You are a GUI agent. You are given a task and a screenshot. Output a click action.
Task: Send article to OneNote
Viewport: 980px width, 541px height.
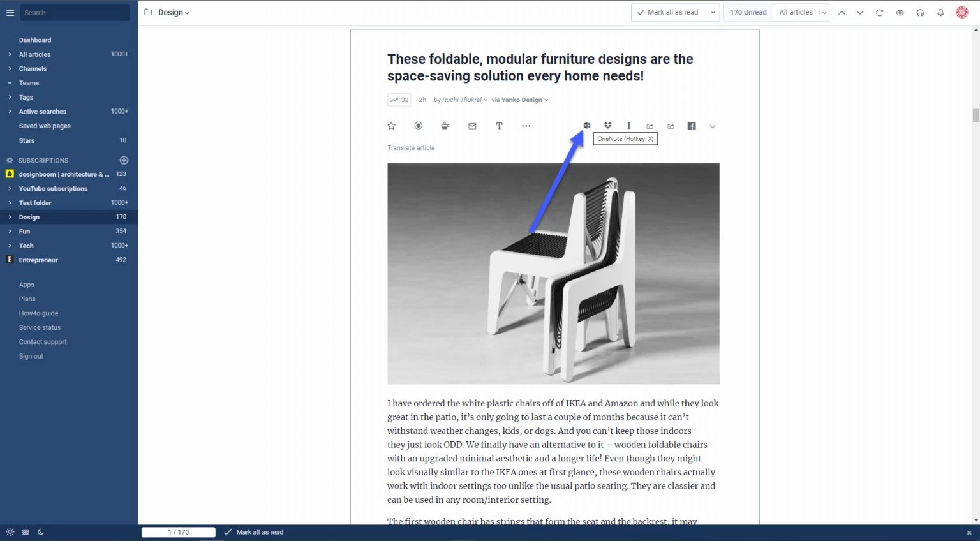click(x=587, y=126)
